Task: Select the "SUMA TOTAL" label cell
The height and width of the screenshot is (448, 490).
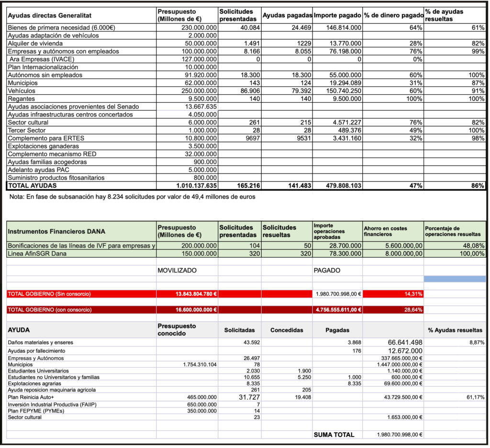Action: pos(334,435)
